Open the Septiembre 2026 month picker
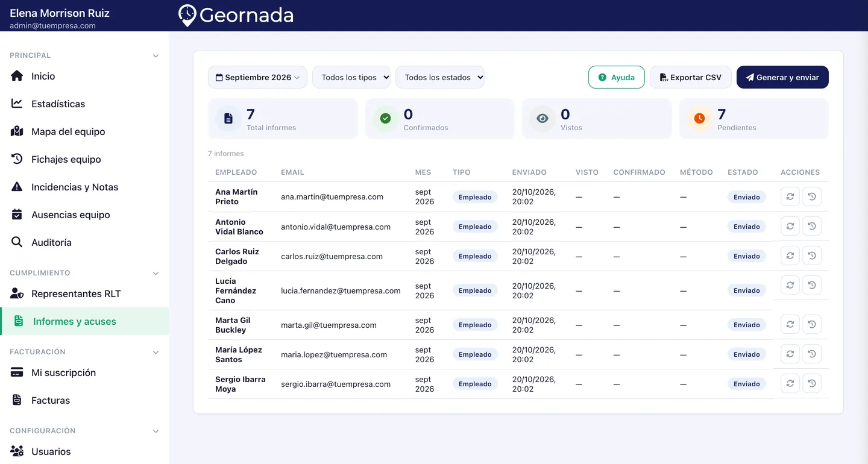868x464 pixels. [257, 77]
